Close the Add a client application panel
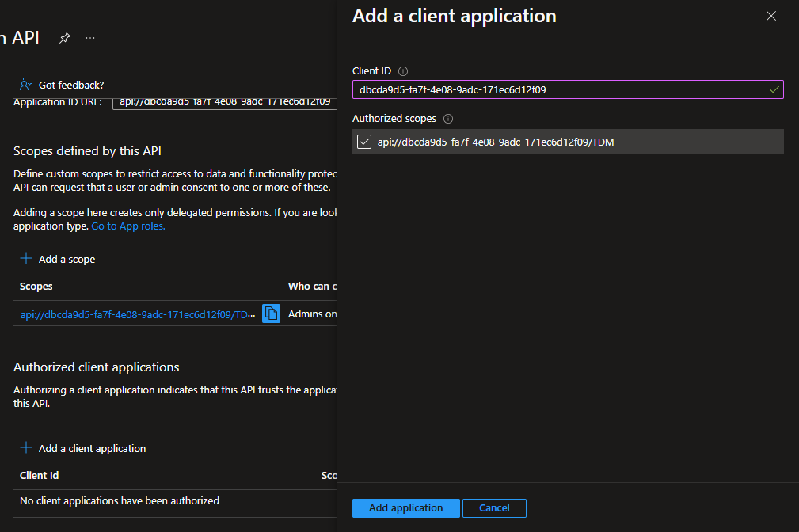 click(x=770, y=17)
